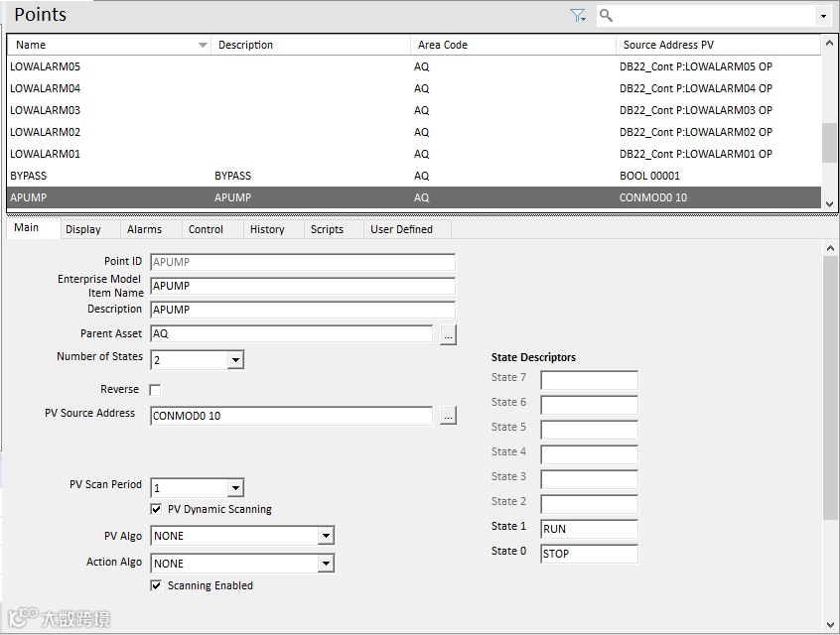Edit the State 0 STOP descriptor field
The height and width of the screenshot is (635, 840).
point(589,554)
